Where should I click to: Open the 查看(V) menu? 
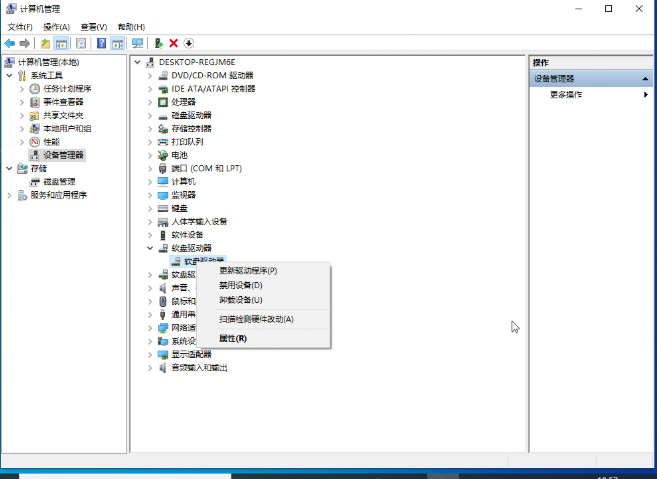point(93,27)
